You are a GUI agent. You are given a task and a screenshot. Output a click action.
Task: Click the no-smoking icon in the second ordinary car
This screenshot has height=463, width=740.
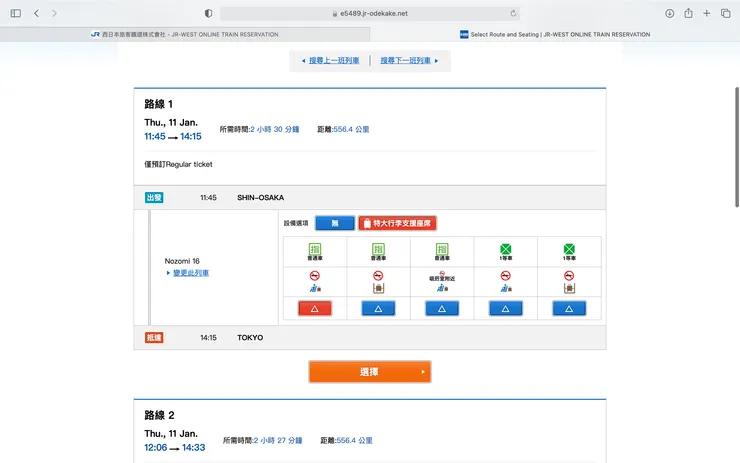click(378, 276)
